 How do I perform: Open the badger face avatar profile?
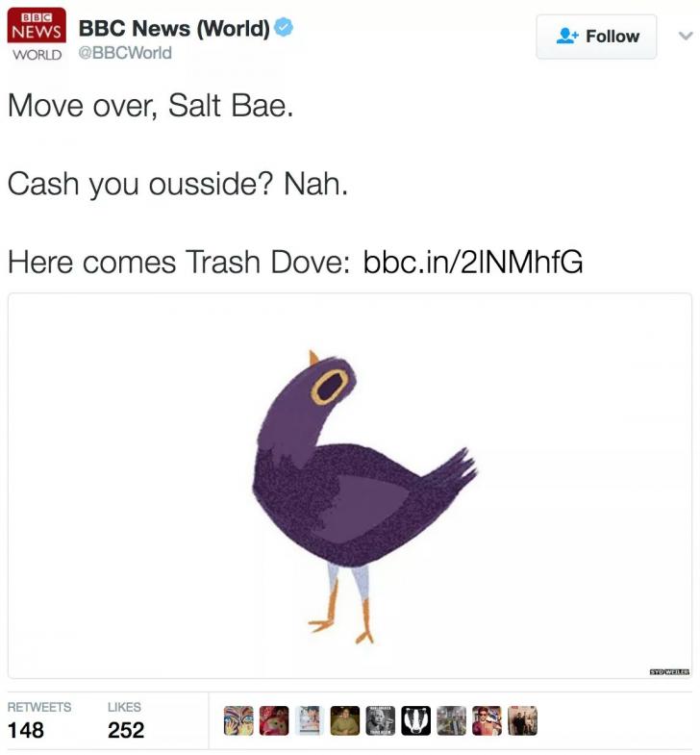point(415,720)
